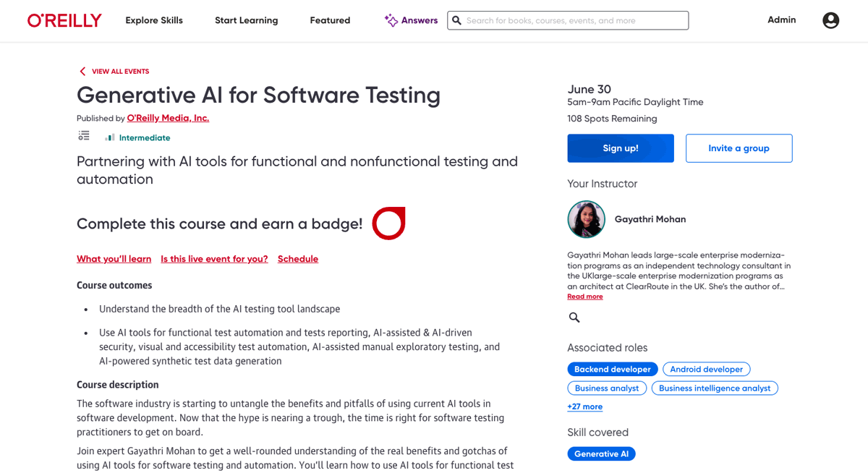Select the Business intelligence analyst role tag
This screenshot has width=868, height=473.
click(715, 388)
